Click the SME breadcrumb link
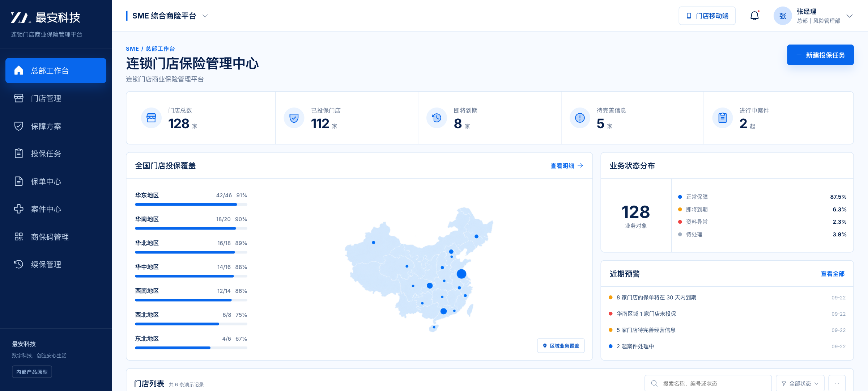Screen dimensions: 868x391 click(x=132, y=49)
